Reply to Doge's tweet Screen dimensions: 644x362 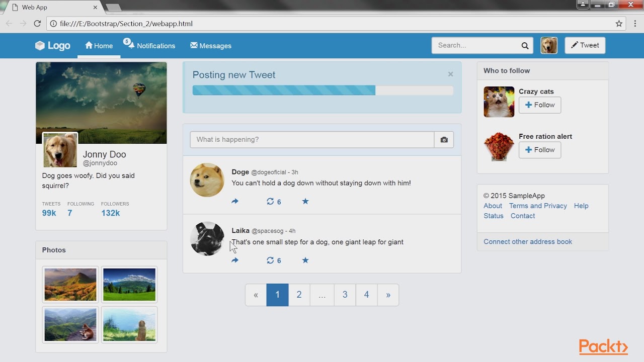click(x=235, y=201)
